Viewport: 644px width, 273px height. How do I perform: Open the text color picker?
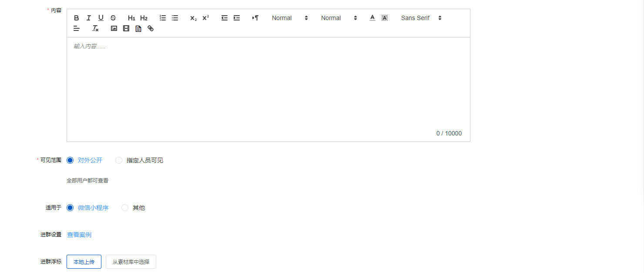(372, 18)
